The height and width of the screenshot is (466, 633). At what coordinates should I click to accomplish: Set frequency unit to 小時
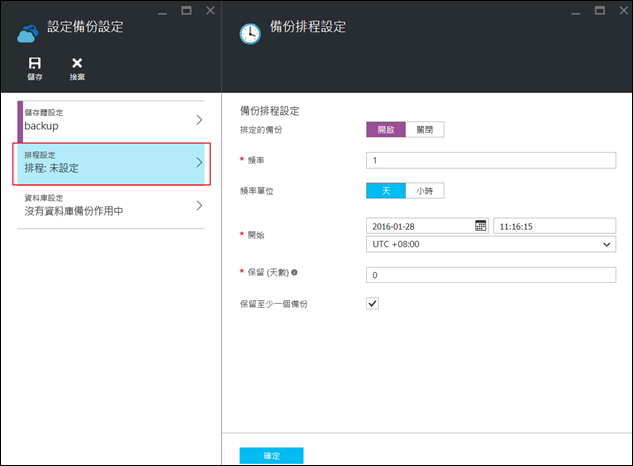426,190
